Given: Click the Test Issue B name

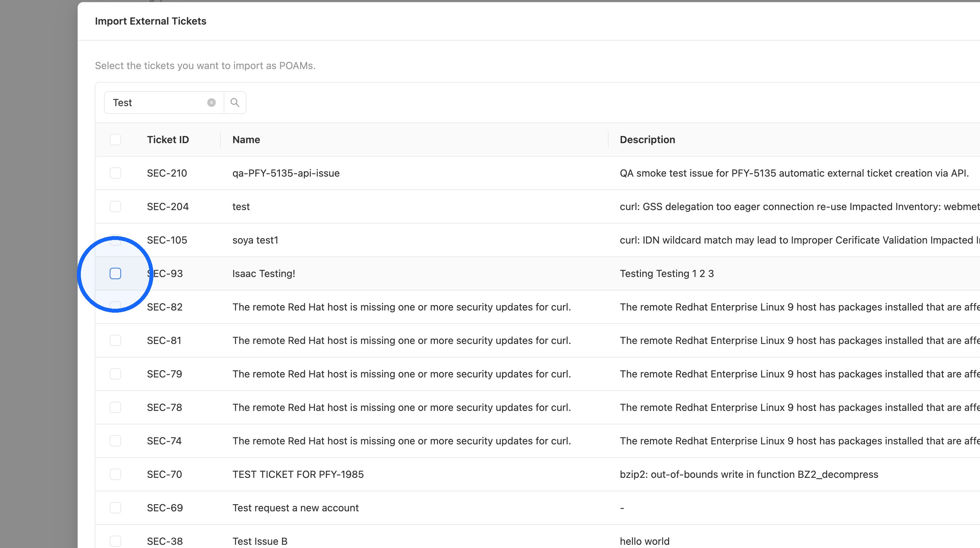Looking at the screenshot, I should coord(260,541).
